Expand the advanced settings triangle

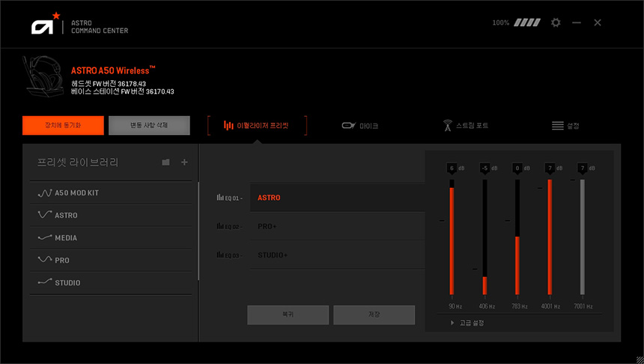tap(452, 323)
